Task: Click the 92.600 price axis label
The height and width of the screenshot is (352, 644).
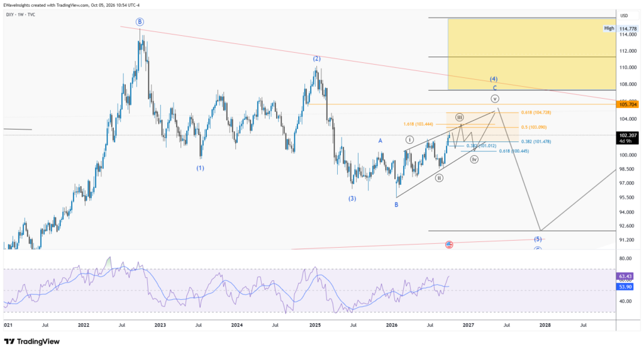Action: [628, 226]
